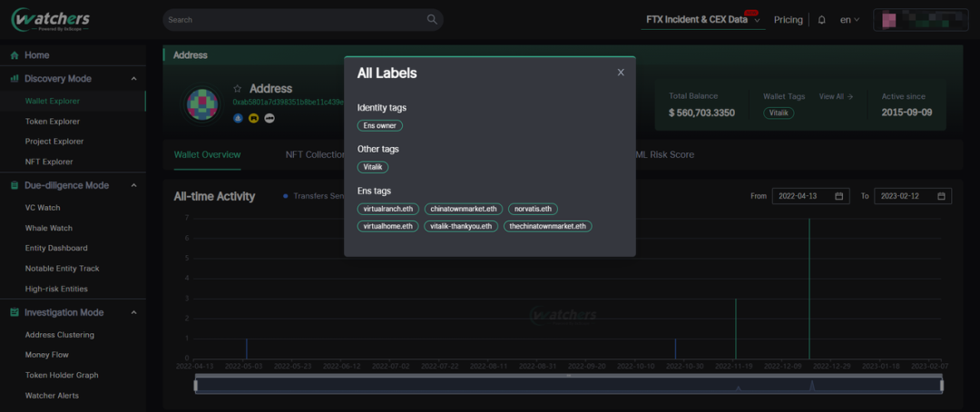Collapse the Discovery Mode section
The height and width of the screenshot is (412, 980).
133,79
